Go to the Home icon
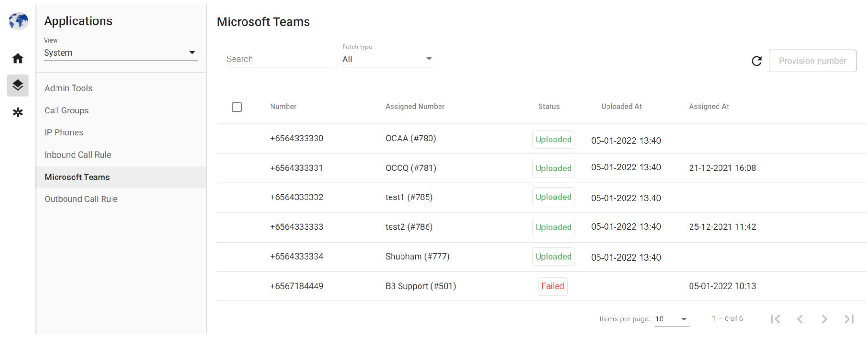 click(x=18, y=58)
